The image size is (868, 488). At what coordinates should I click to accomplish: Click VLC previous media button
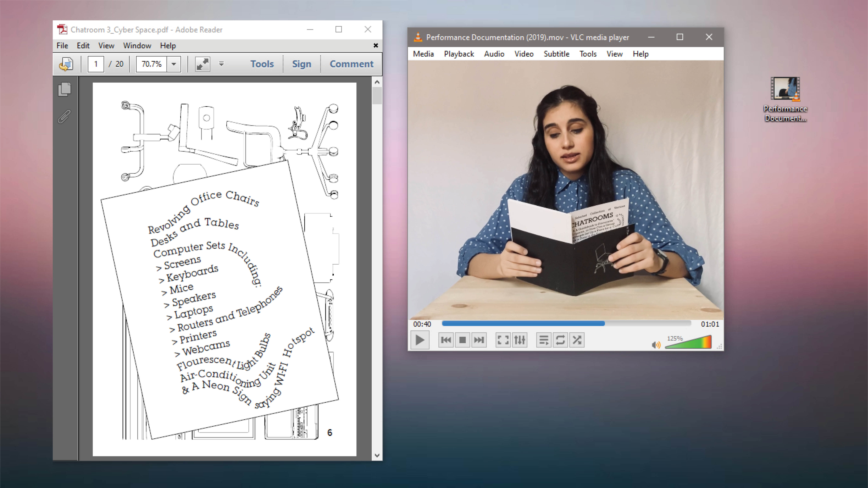446,340
